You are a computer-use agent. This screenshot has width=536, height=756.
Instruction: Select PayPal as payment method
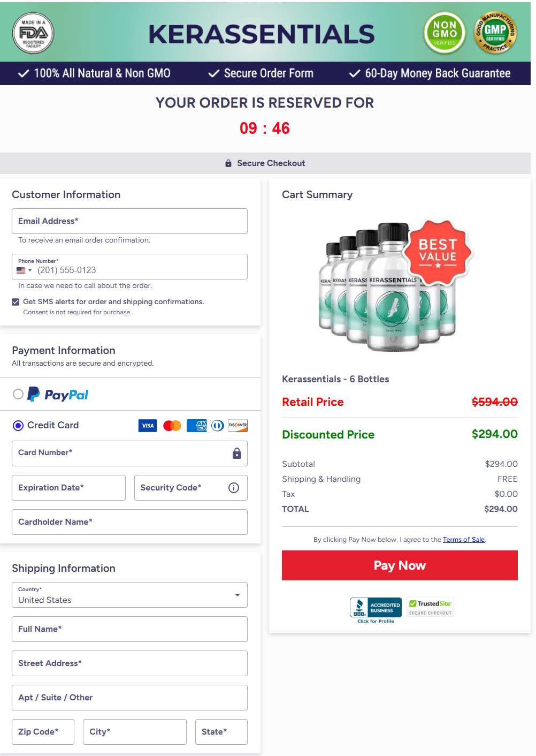tap(18, 394)
